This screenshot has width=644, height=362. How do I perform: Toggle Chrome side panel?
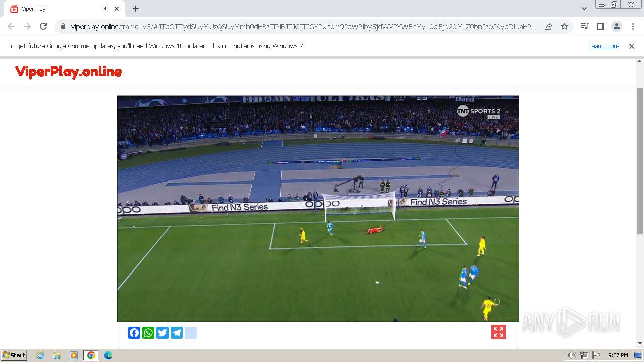pos(600,26)
